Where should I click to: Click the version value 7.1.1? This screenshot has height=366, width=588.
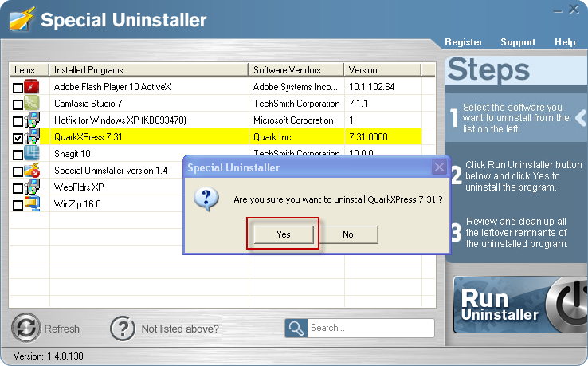coord(358,103)
